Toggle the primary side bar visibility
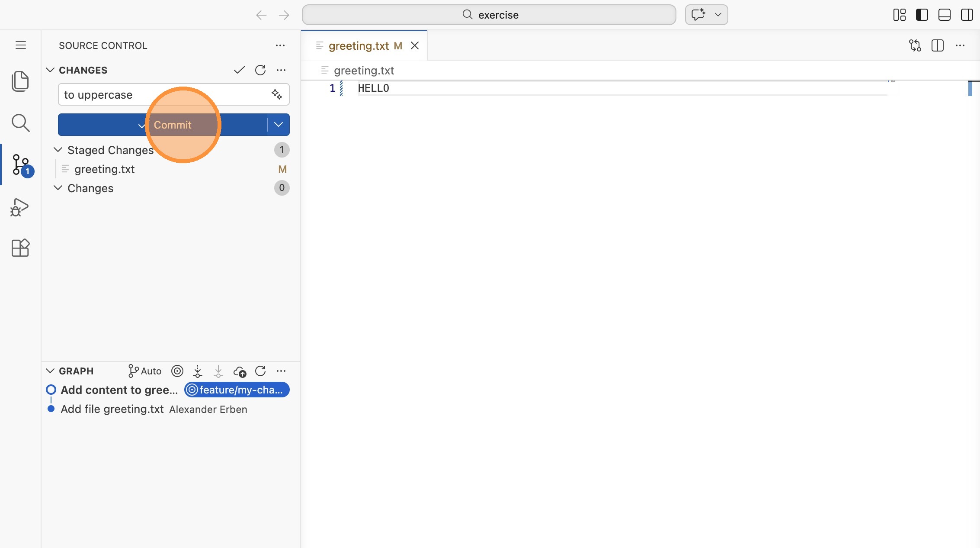 pos(922,15)
